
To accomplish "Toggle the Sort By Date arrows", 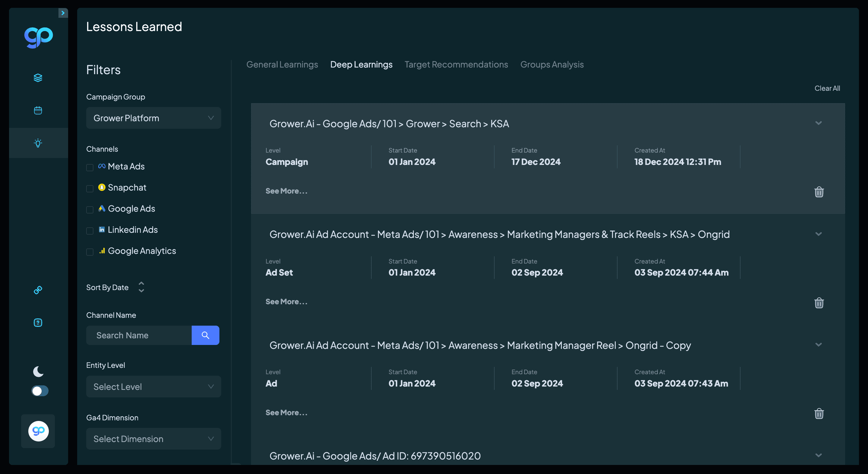I will pos(142,287).
